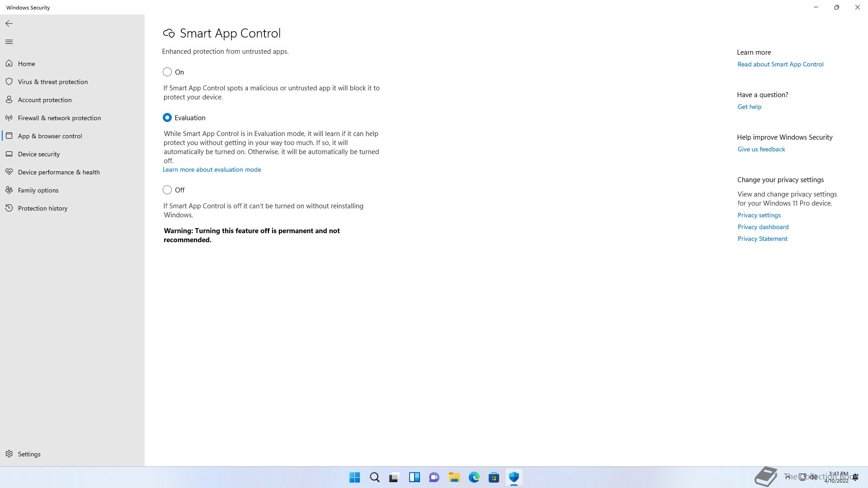The width and height of the screenshot is (868, 488).
Task: Click the Protection history clock icon
Action: coord(9,208)
